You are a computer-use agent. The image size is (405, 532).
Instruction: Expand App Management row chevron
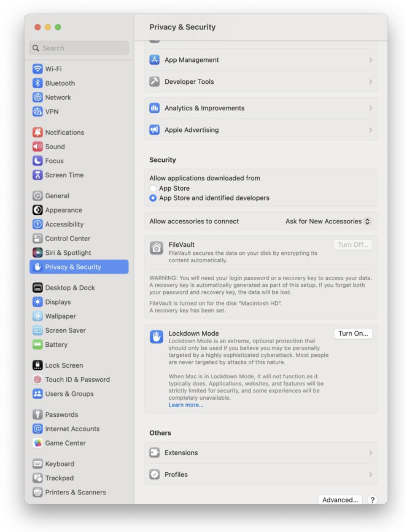(x=370, y=60)
